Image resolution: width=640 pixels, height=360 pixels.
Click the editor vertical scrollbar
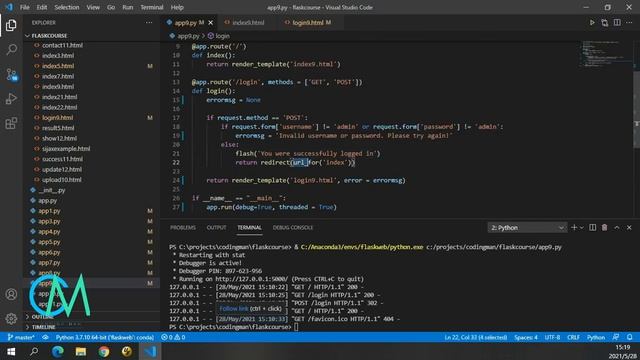[636, 109]
